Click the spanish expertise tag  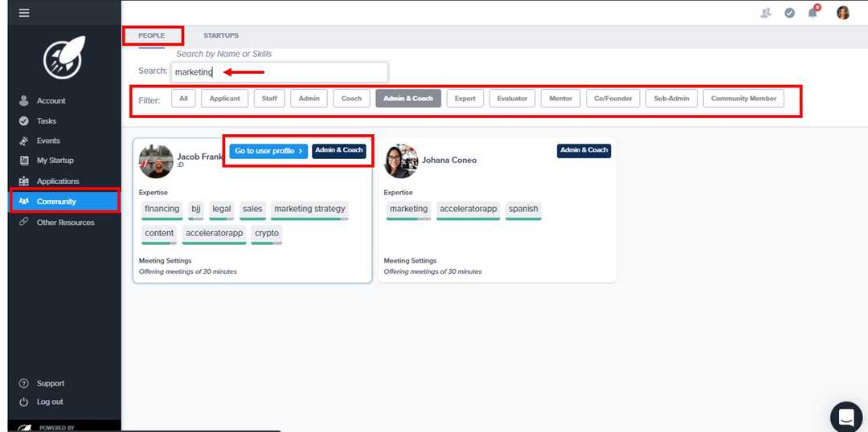pyautogui.click(x=523, y=209)
